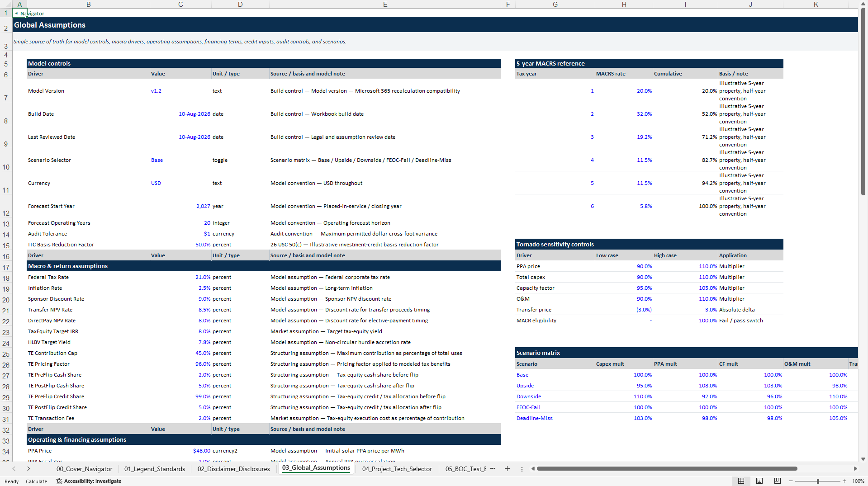Click the horizontal scrollbar right arrow
Image resolution: width=868 pixels, height=486 pixels.
click(855, 469)
